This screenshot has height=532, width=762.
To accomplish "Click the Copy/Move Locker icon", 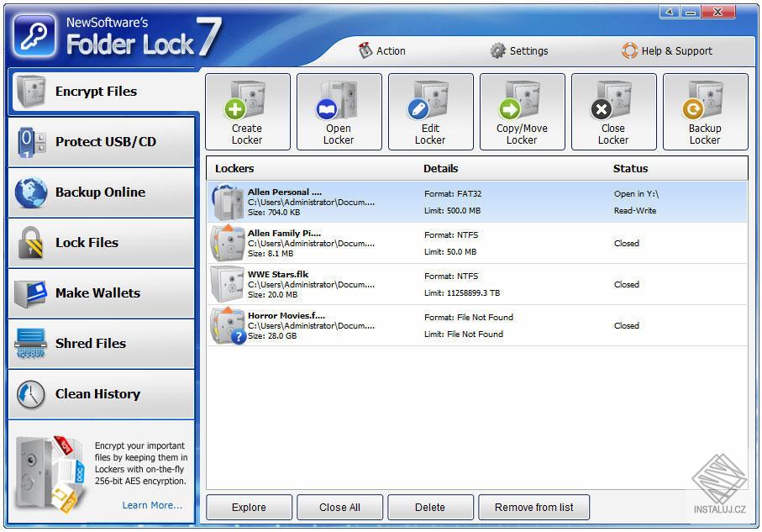I will click(522, 112).
